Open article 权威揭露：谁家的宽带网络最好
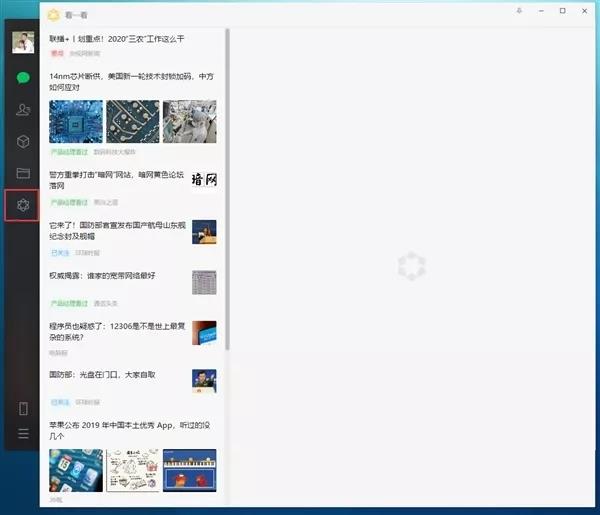The height and width of the screenshot is (515, 600). pyautogui.click(x=102, y=275)
